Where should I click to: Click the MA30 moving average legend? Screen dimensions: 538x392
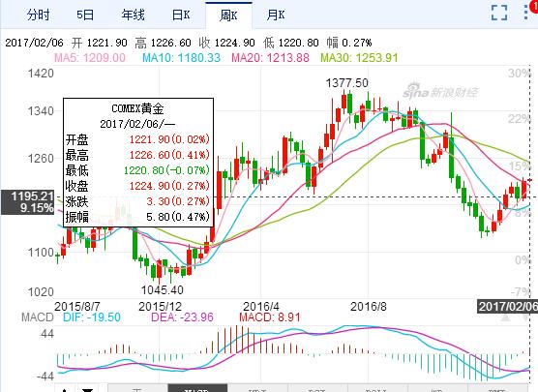[359, 58]
